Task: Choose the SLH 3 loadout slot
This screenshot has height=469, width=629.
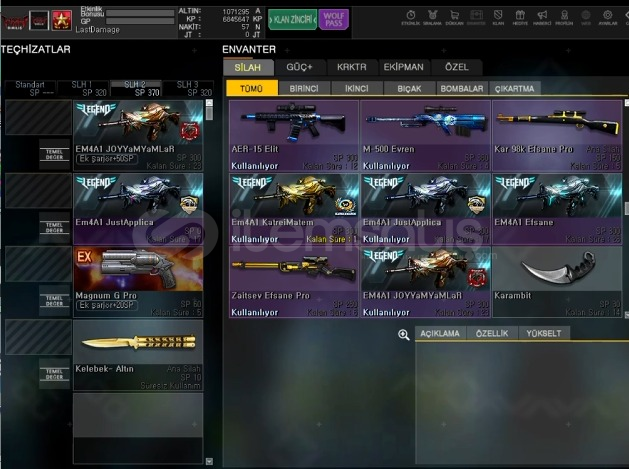Action: pos(188,89)
